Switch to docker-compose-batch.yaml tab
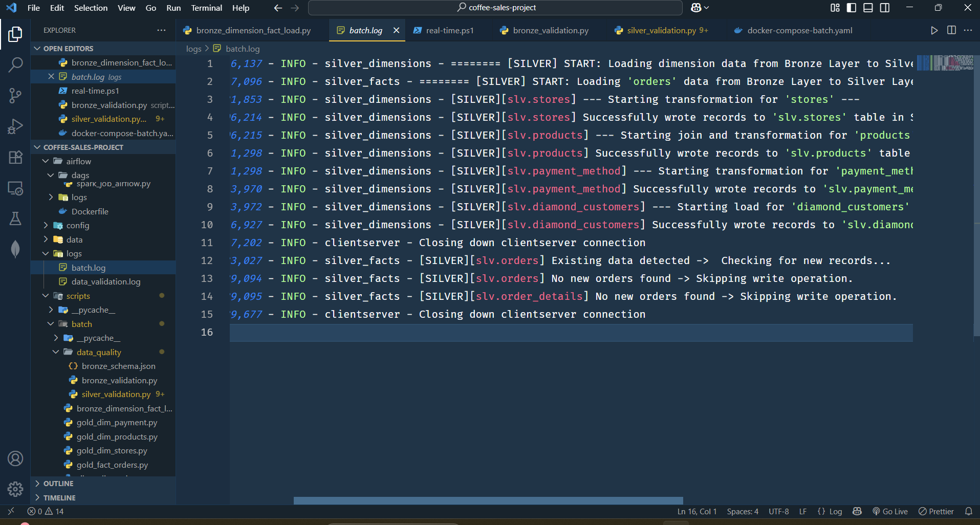 point(799,30)
